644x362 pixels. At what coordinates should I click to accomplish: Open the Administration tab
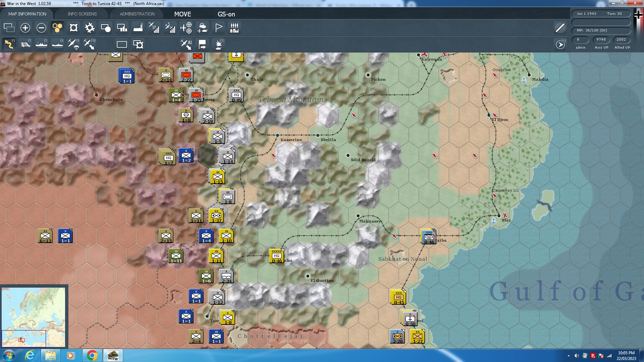137,14
